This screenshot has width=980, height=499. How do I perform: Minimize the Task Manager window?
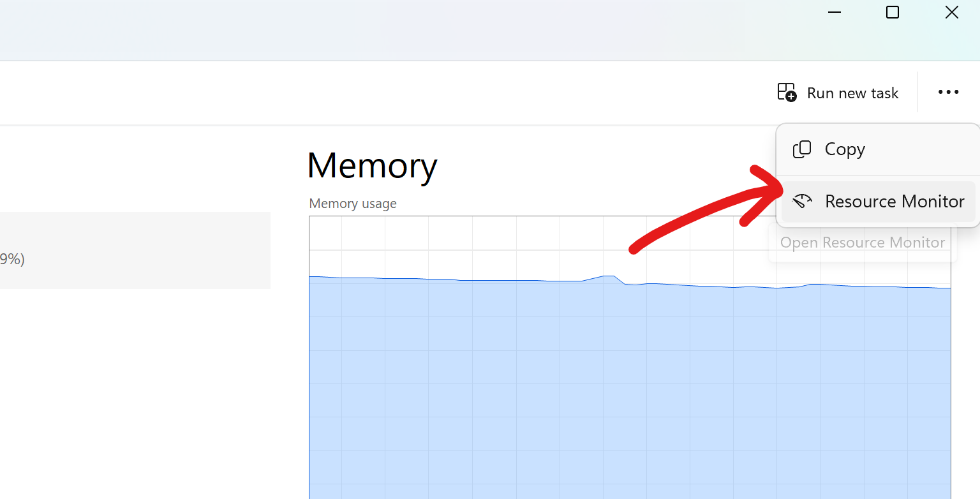834,12
